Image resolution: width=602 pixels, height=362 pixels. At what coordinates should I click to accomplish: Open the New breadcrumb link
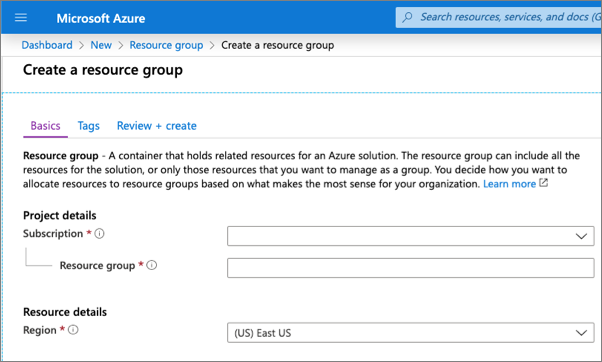101,45
